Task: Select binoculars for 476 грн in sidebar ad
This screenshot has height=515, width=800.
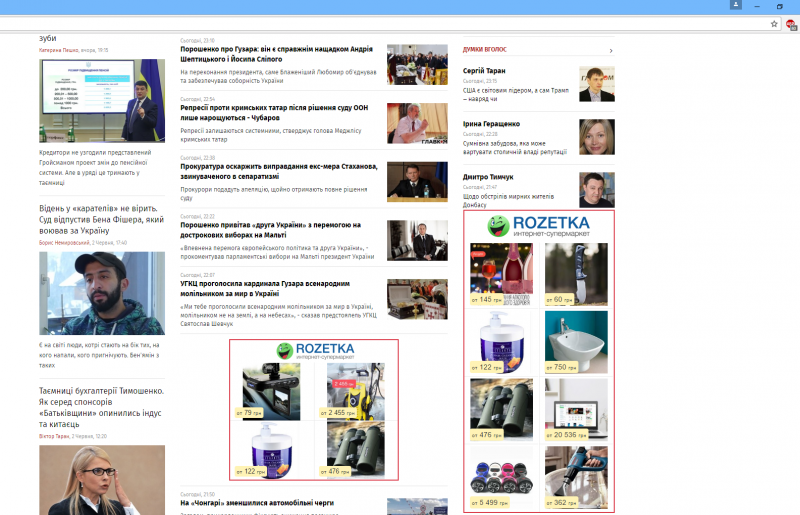Action: (x=502, y=409)
